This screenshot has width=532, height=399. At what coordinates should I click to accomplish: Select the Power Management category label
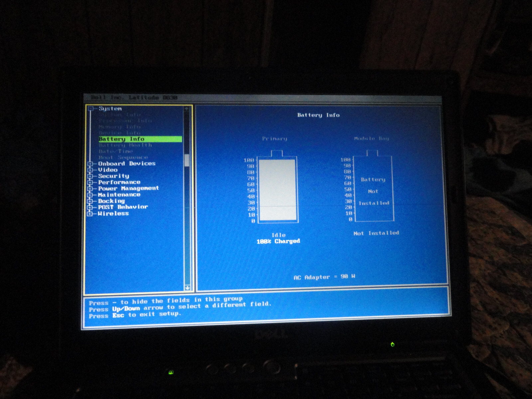coord(128,189)
